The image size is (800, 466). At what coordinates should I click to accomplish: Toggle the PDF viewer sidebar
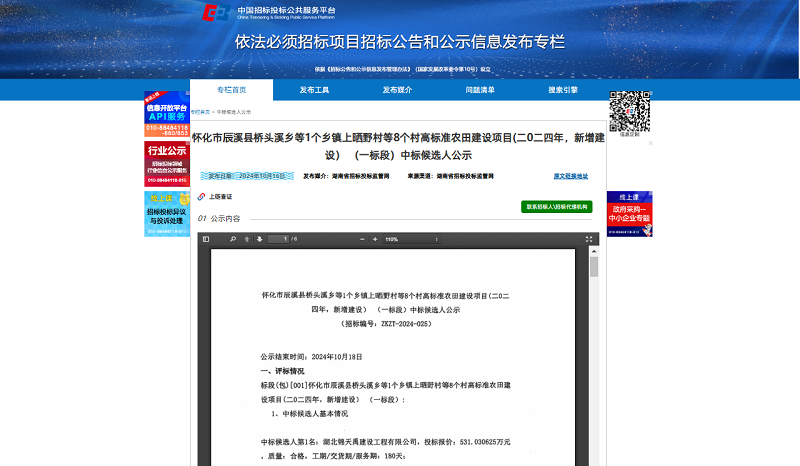click(205, 239)
